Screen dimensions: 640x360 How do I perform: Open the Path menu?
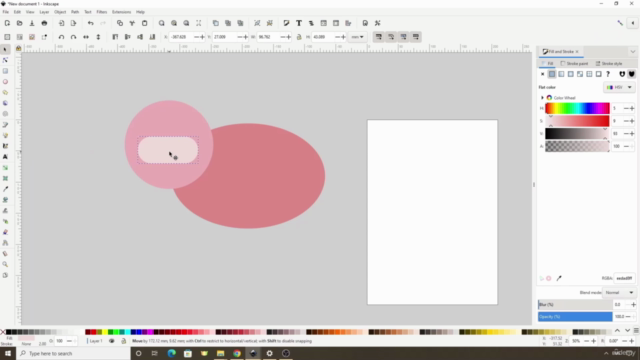[x=75, y=12]
